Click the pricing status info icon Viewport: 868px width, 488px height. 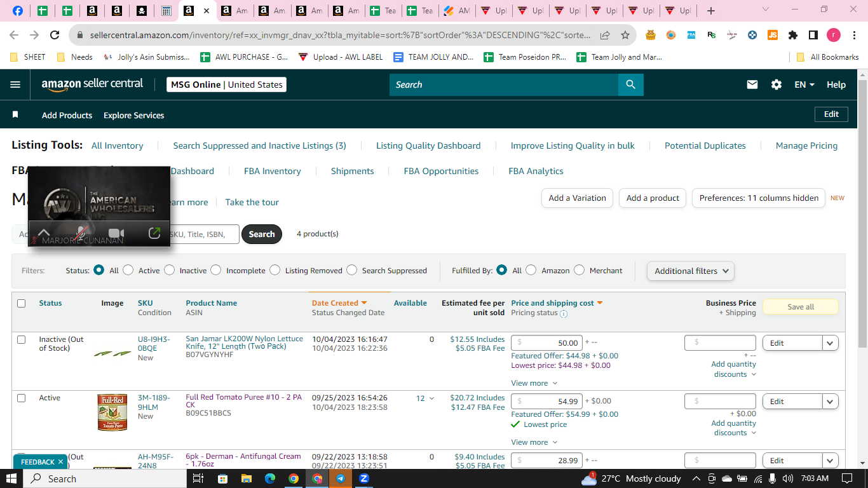(x=564, y=313)
